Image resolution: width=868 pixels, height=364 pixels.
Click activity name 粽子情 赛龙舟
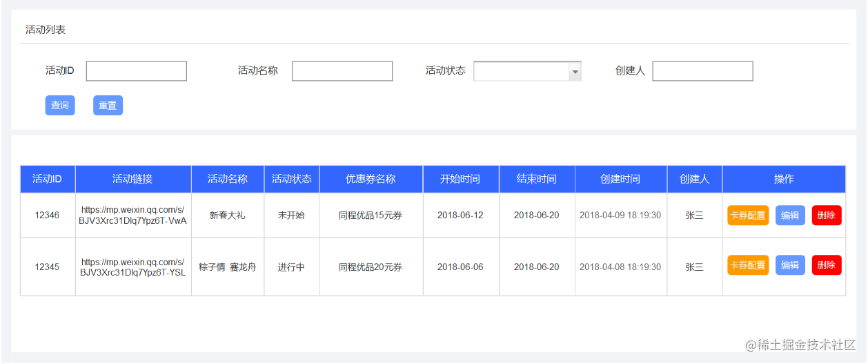coord(227,267)
